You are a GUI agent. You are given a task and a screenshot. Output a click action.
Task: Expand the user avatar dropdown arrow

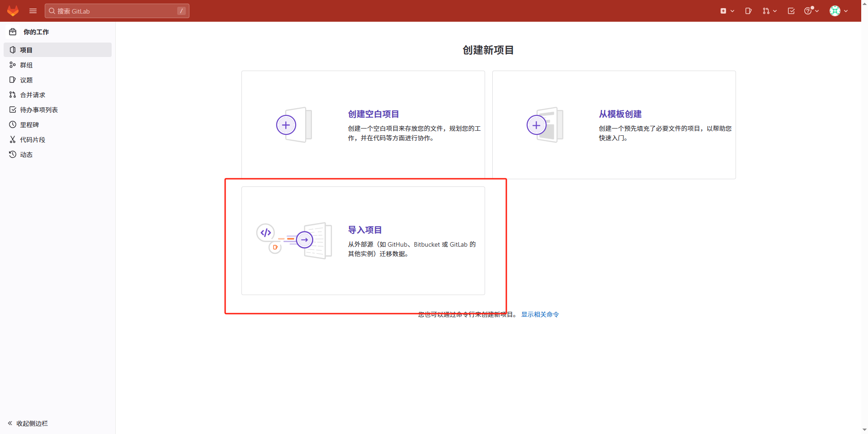click(x=846, y=11)
